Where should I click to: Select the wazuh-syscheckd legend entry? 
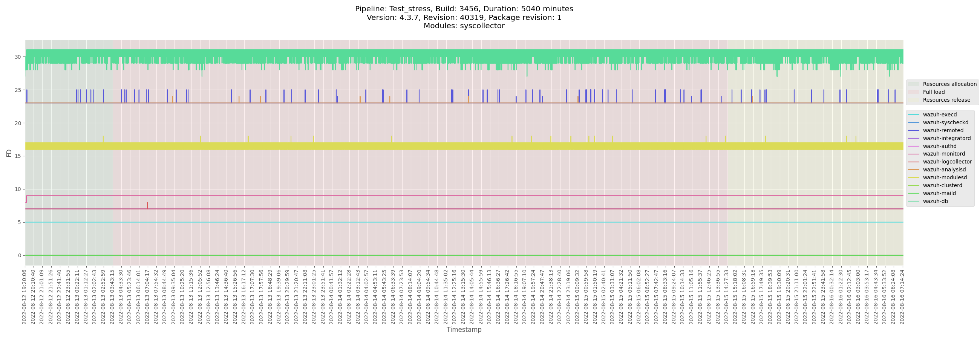945,122
